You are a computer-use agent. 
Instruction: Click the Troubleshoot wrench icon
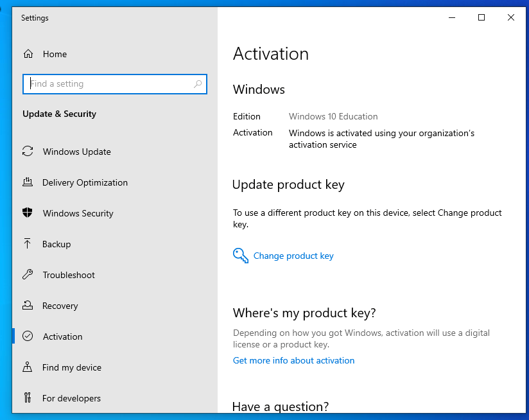[28, 274]
